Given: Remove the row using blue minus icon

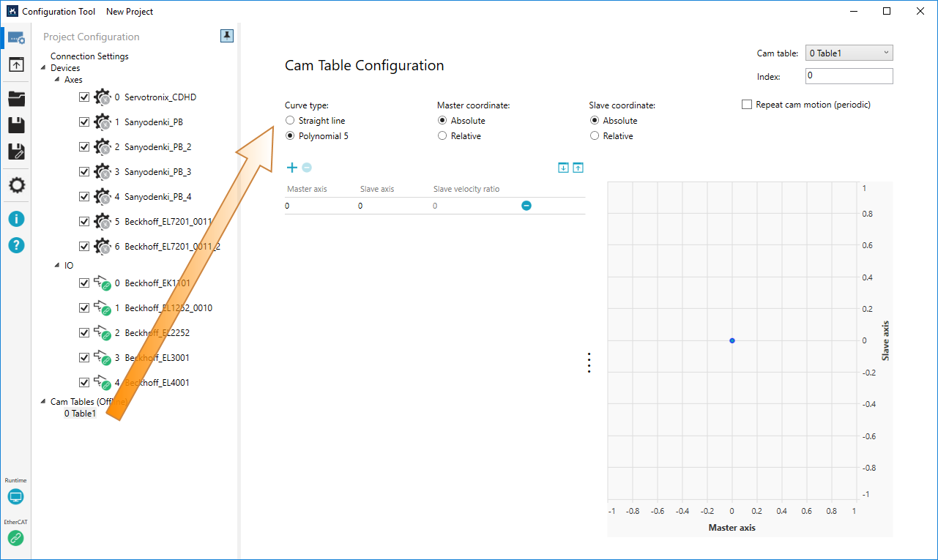Looking at the screenshot, I should pos(526,206).
